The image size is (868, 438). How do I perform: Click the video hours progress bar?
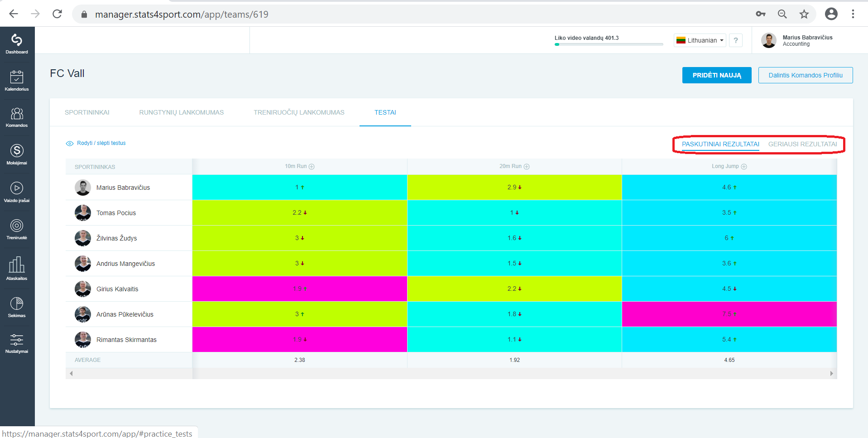[x=609, y=44]
